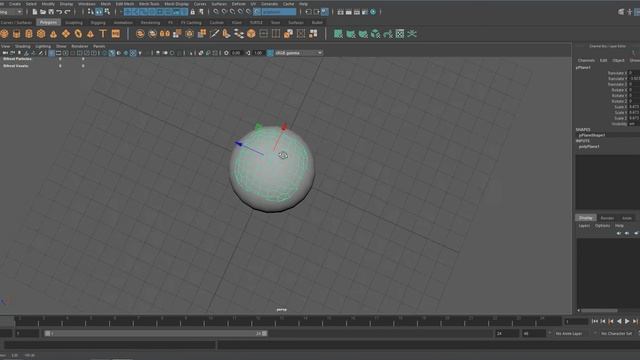Click the Undo arrow icon
The height and width of the screenshot is (360, 640).
59,12
